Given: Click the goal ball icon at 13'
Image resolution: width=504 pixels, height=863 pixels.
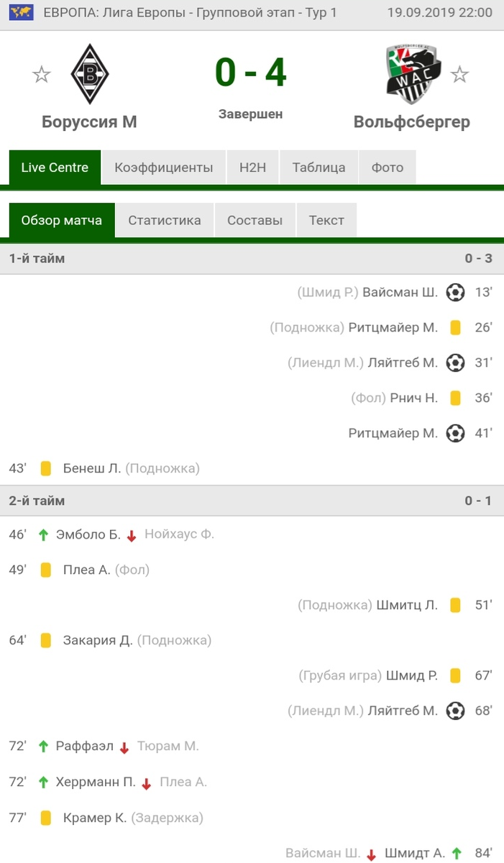Looking at the screenshot, I should click(455, 293).
